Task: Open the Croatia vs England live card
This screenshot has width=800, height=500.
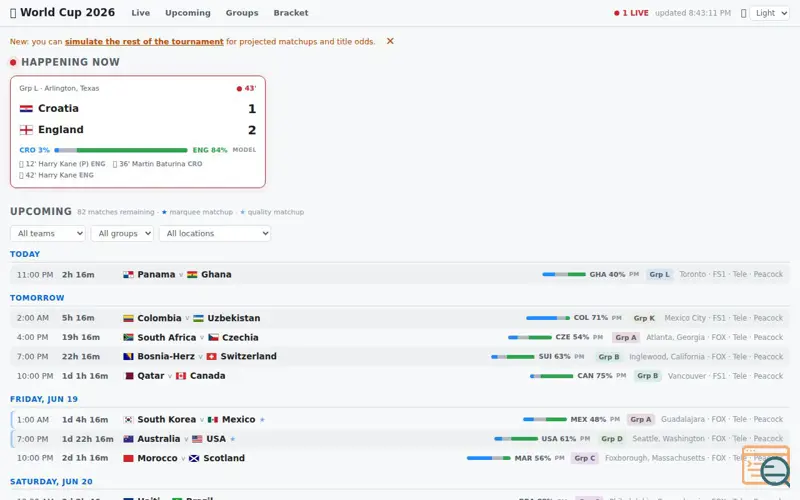Action: pos(138,132)
